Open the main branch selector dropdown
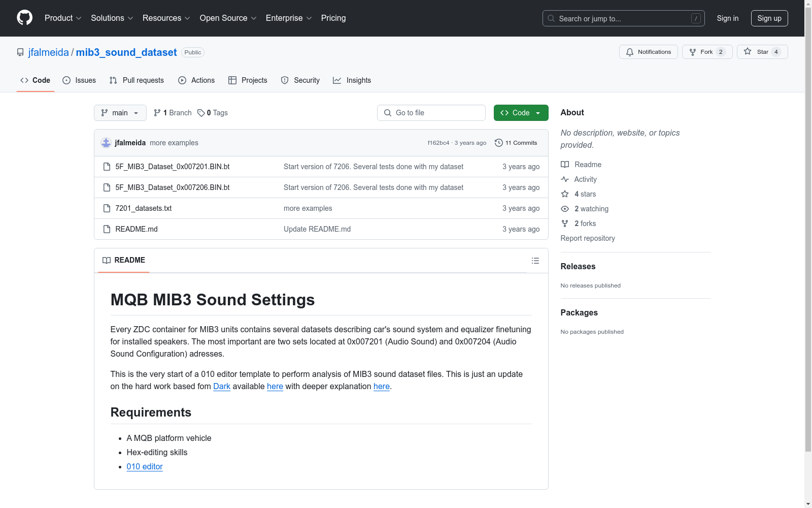The width and height of the screenshot is (812, 508). pos(120,113)
